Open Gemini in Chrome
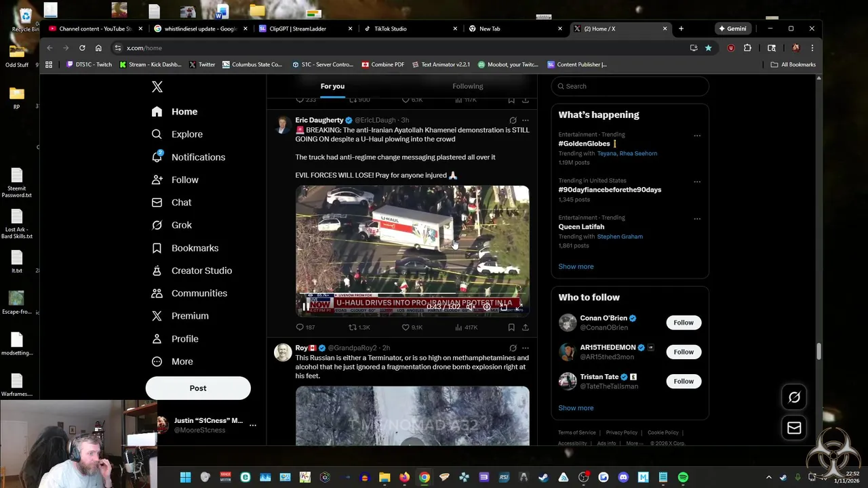Image resolution: width=868 pixels, height=488 pixels. (x=732, y=28)
